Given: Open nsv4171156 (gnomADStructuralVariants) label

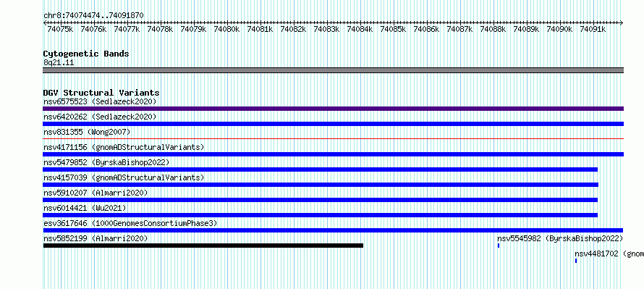Looking at the screenshot, I should click(x=124, y=147).
